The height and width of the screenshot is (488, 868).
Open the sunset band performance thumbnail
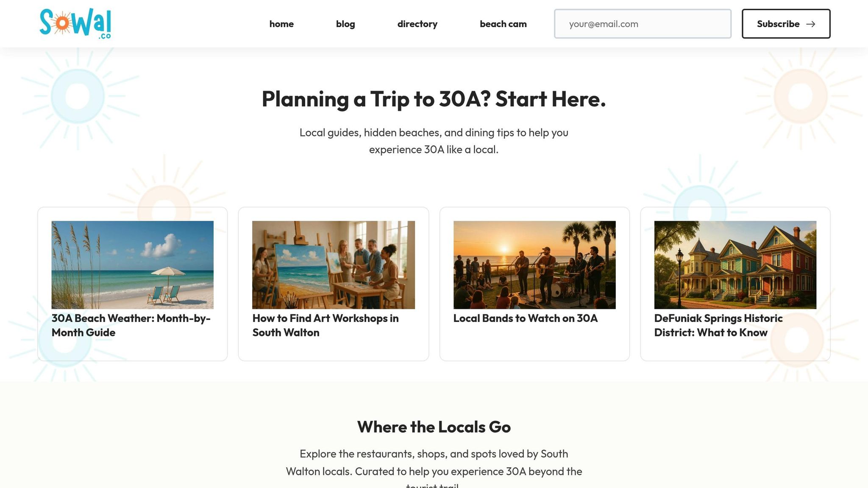(534, 265)
